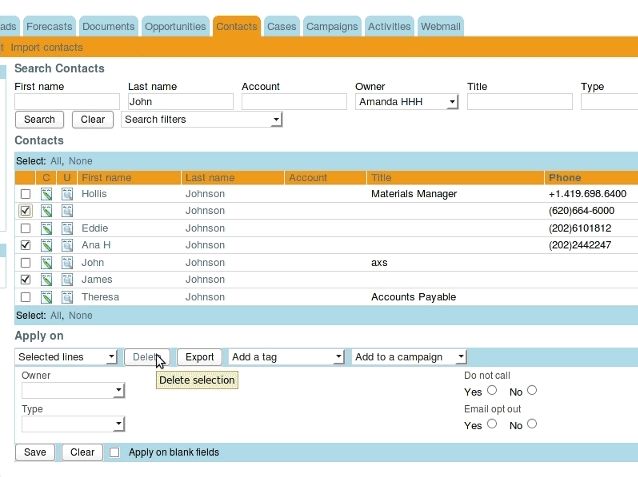
Task: View icon for Johnson (620)664-6000 row
Action: click(x=67, y=211)
